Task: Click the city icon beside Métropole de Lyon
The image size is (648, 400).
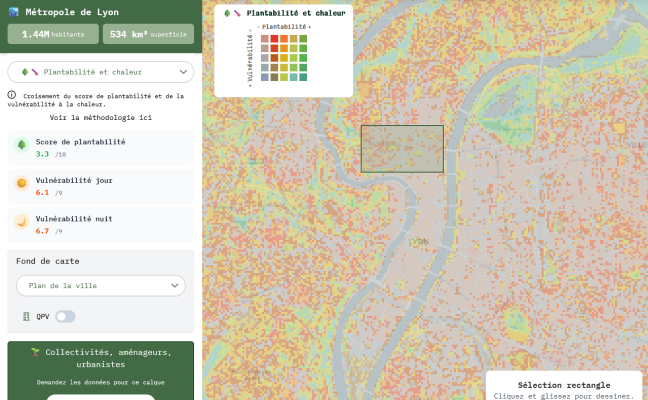Action: click(13, 12)
